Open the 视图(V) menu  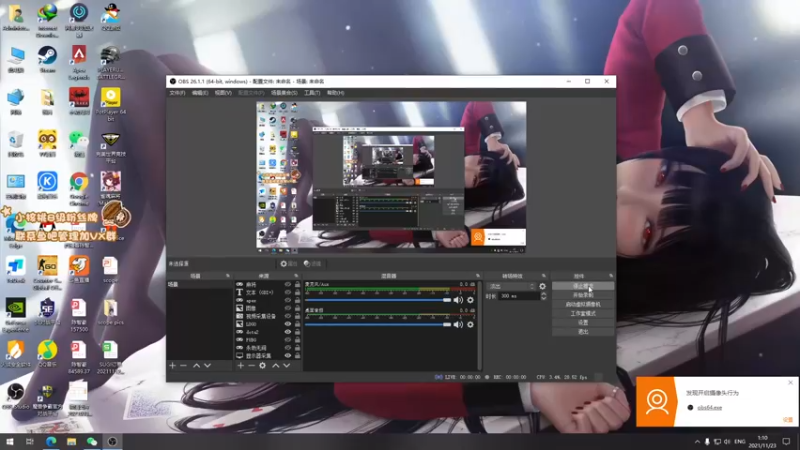click(x=223, y=93)
